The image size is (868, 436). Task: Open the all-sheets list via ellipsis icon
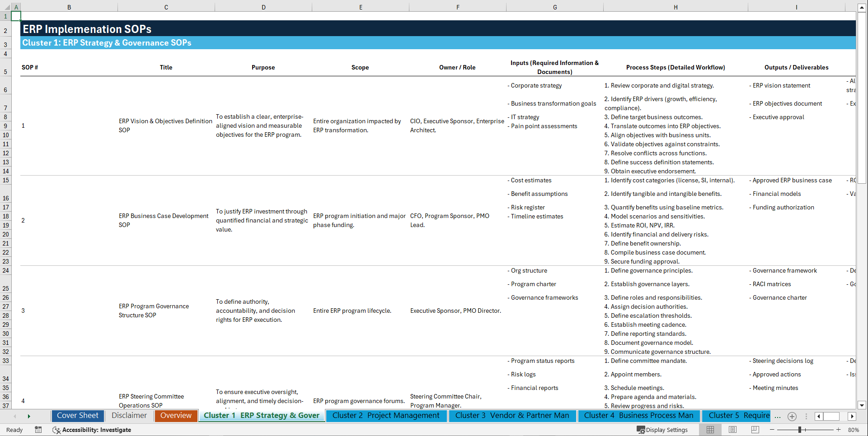(x=778, y=417)
